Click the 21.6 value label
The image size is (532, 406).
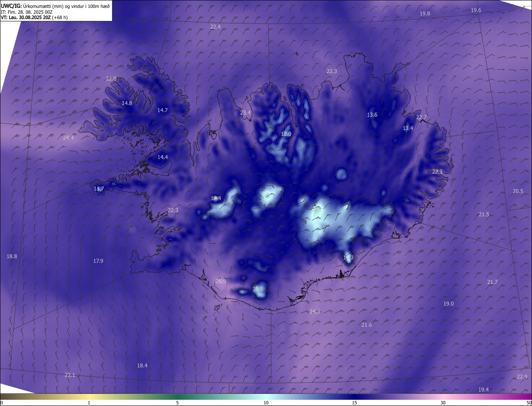367,325
